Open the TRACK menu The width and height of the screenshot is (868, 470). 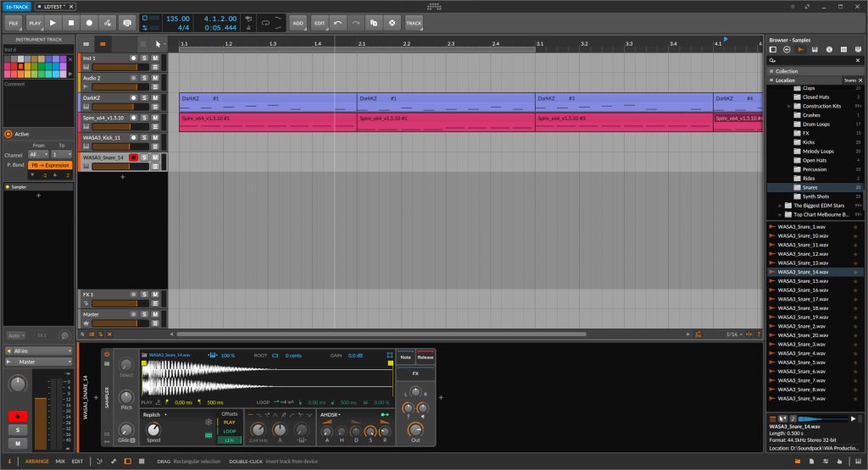pyautogui.click(x=414, y=23)
